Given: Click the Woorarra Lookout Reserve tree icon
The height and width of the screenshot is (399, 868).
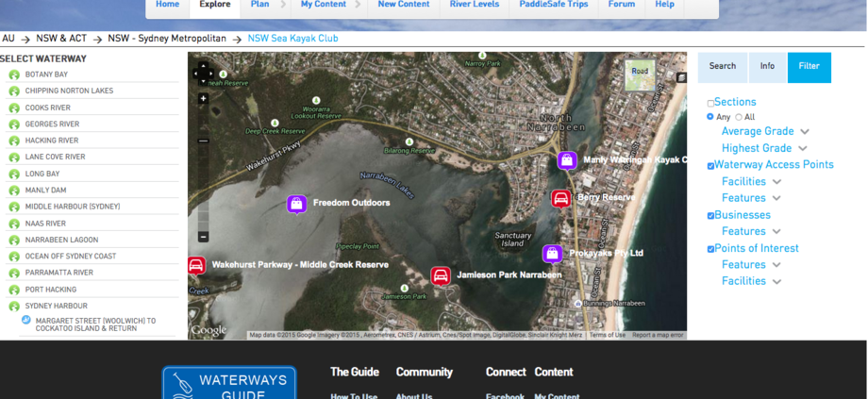Looking at the screenshot, I should click(316, 101).
